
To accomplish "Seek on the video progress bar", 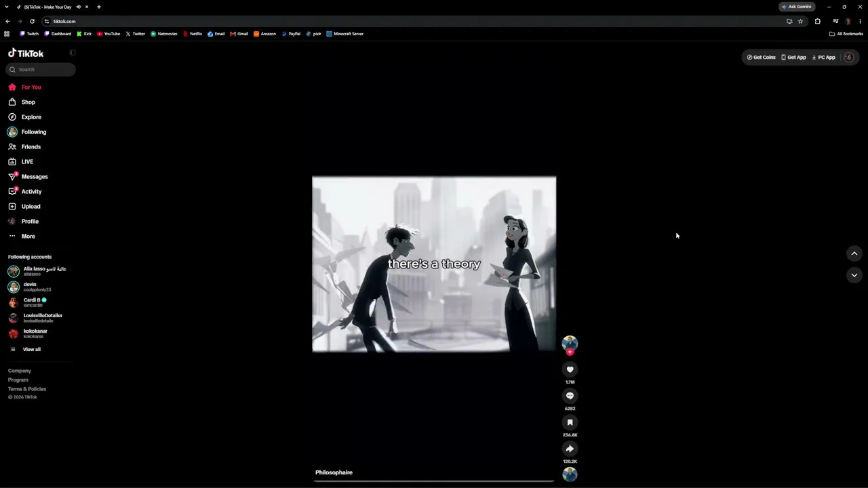I will (434, 481).
